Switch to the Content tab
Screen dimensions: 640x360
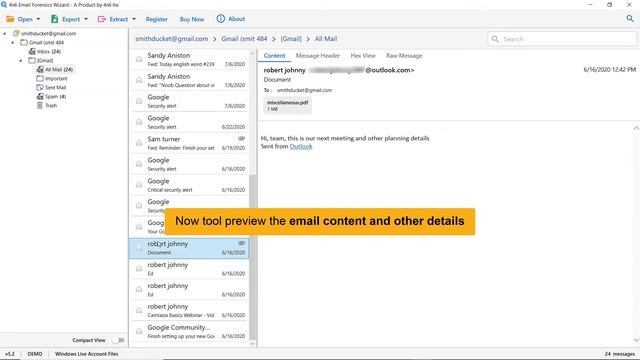(x=274, y=56)
